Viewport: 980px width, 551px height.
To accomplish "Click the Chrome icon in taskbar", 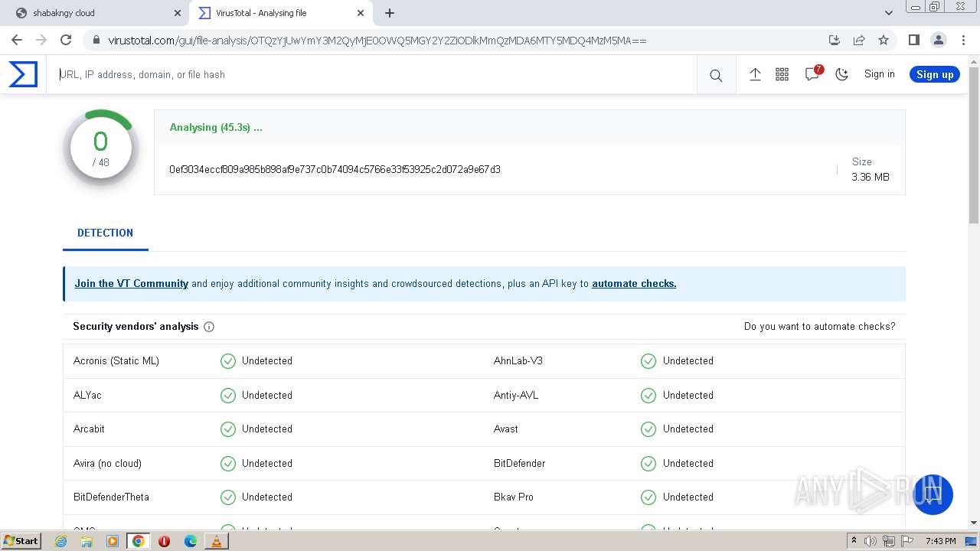I will coord(138,541).
